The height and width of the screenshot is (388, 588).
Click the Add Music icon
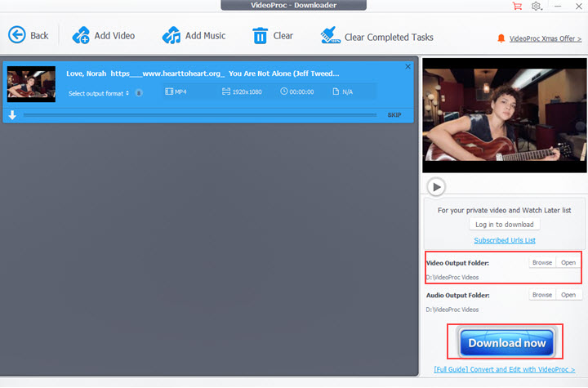pyautogui.click(x=171, y=35)
